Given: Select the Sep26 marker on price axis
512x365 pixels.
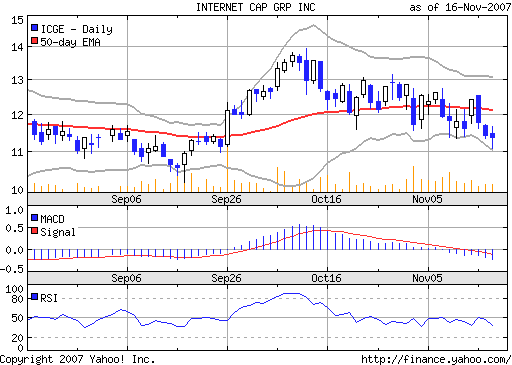Looking at the screenshot, I should coord(226,199).
